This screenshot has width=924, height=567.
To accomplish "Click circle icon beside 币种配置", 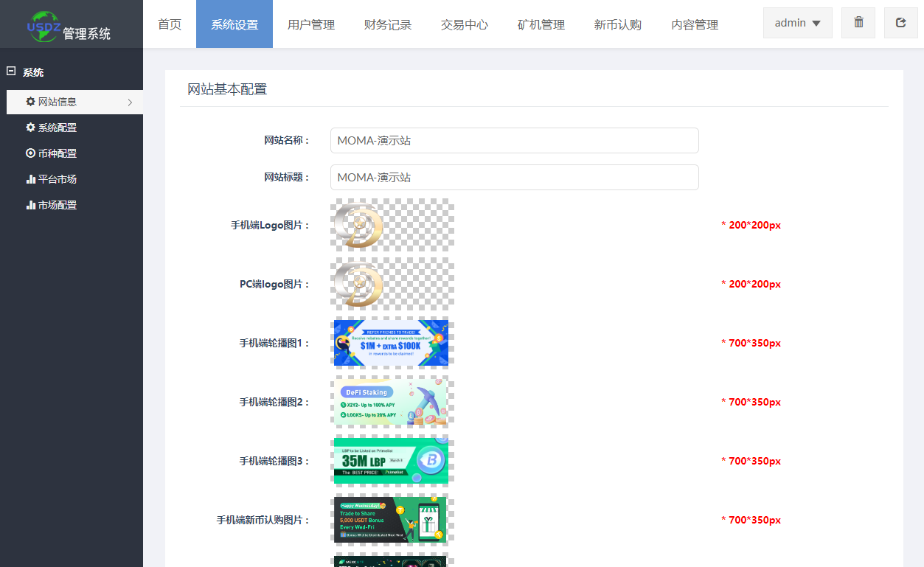I will click(x=30, y=153).
